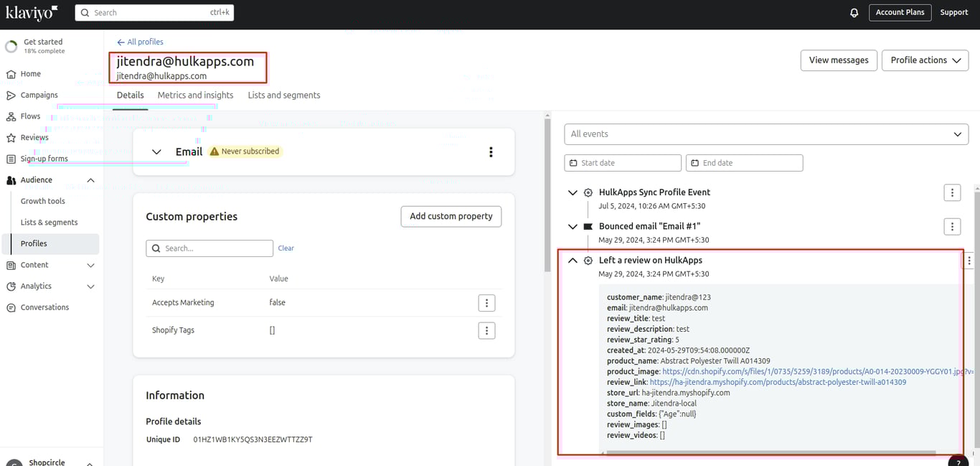Click the Content sidebar icon
The image size is (980, 466).
pyautogui.click(x=11, y=265)
